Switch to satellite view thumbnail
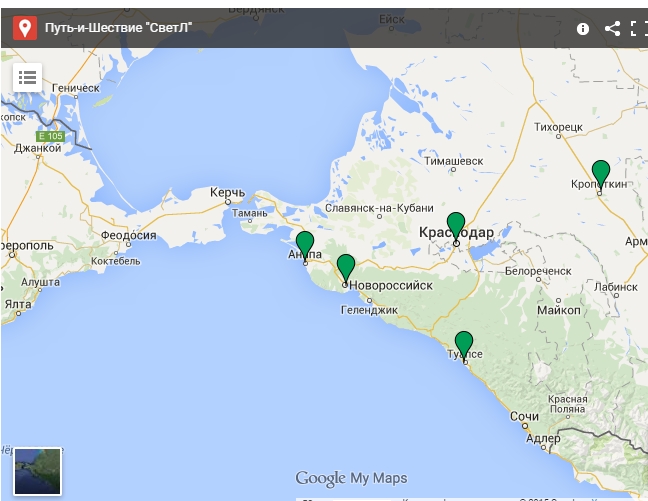The width and height of the screenshot is (648, 501). click(x=38, y=471)
